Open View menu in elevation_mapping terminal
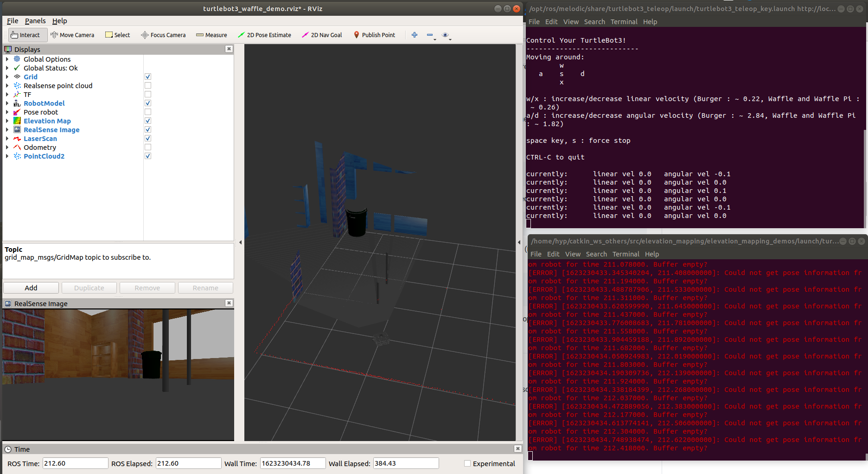This screenshot has width=868, height=474. [x=573, y=254]
